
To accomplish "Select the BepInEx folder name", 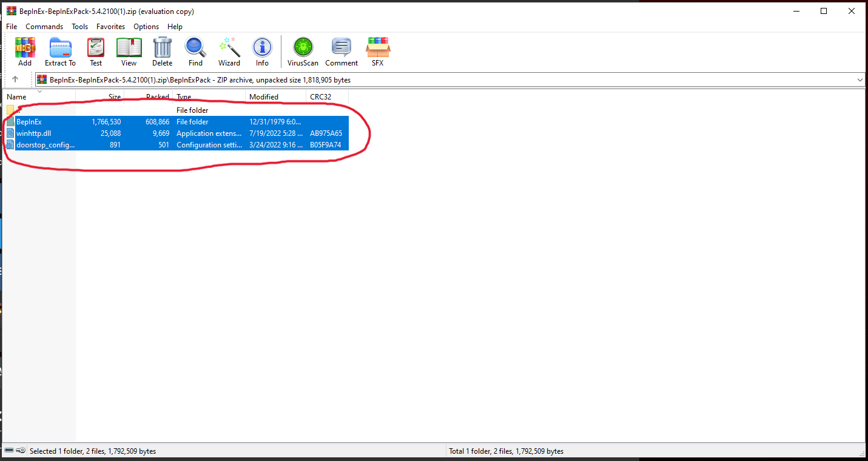I will [29, 122].
